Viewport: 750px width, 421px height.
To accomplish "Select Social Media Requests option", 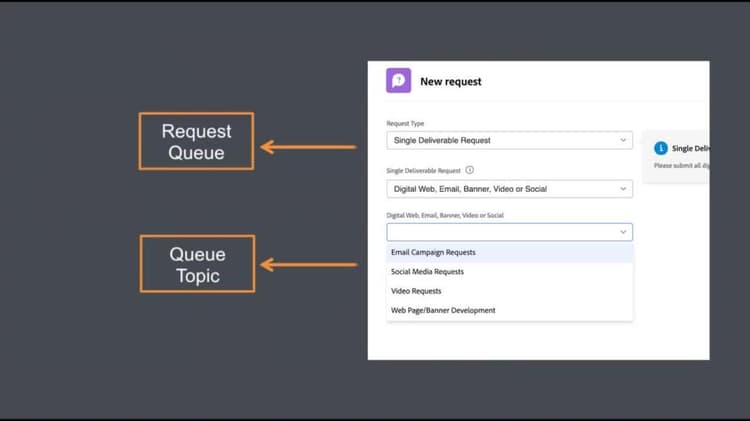I will (509, 272).
